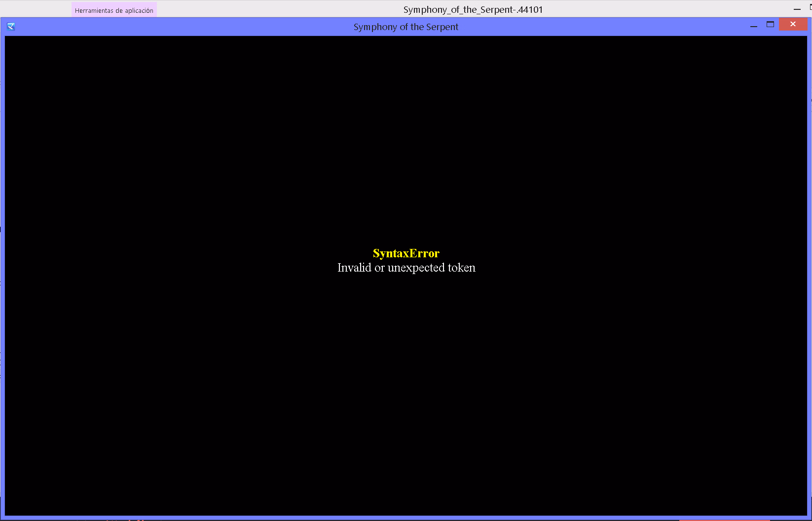812x521 pixels.
Task: Open the Herramientas de aplicación ribbon tab
Action: pyautogui.click(x=114, y=10)
